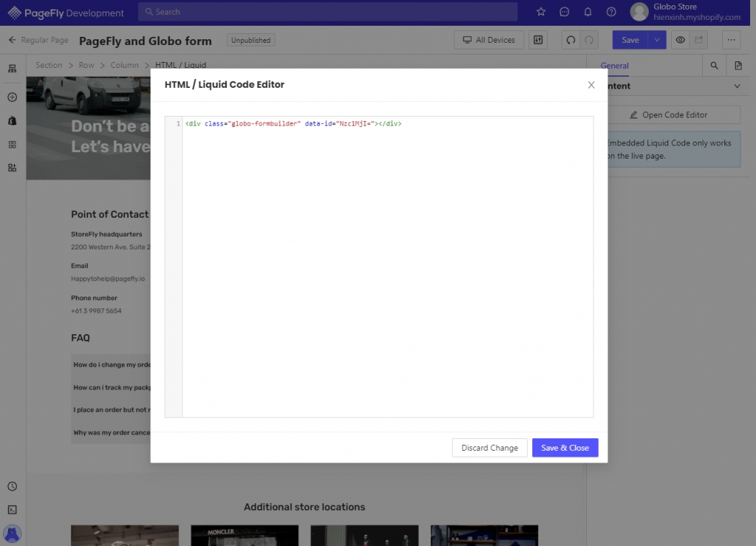756x546 pixels.
Task: Collapse the Content section chevron
Action: (x=737, y=86)
